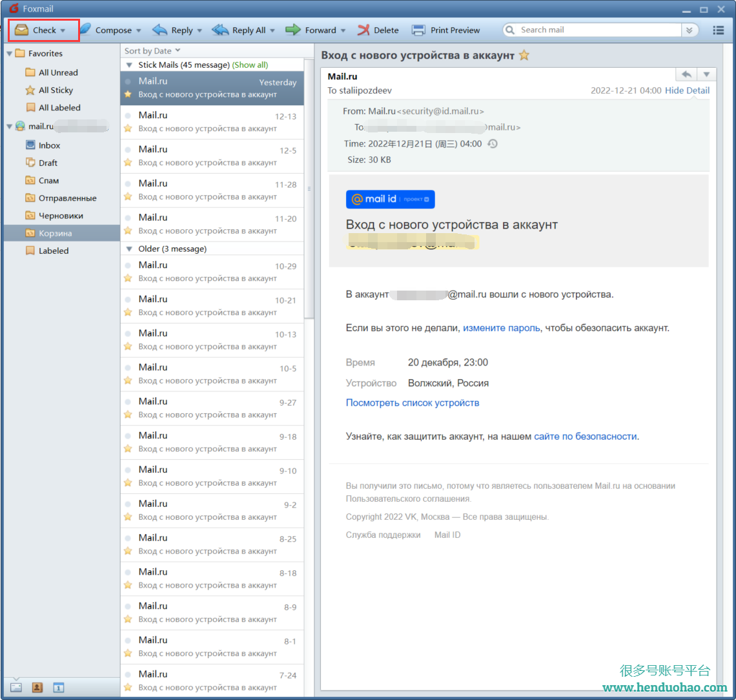Click the Reply All icon
Viewport: 736px width, 700px height.
point(220,30)
